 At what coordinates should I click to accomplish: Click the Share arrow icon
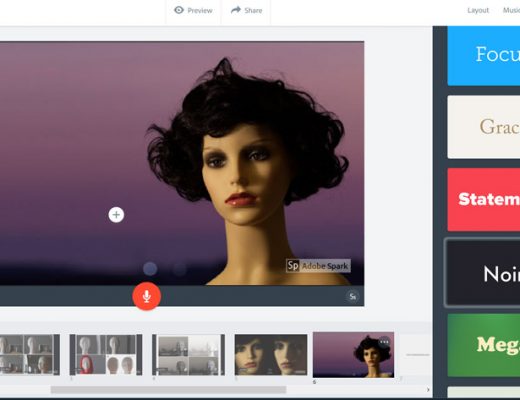pos(236,10)
